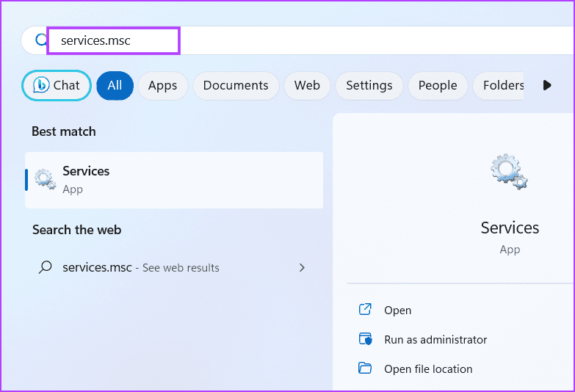Switch to the Settings filter tab
Image resolution: width=575 pixels, height=392 pixels.
point(369,85)
